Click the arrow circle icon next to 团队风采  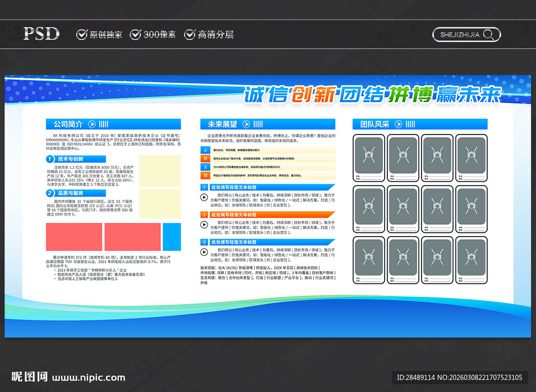tap(398, 124)
